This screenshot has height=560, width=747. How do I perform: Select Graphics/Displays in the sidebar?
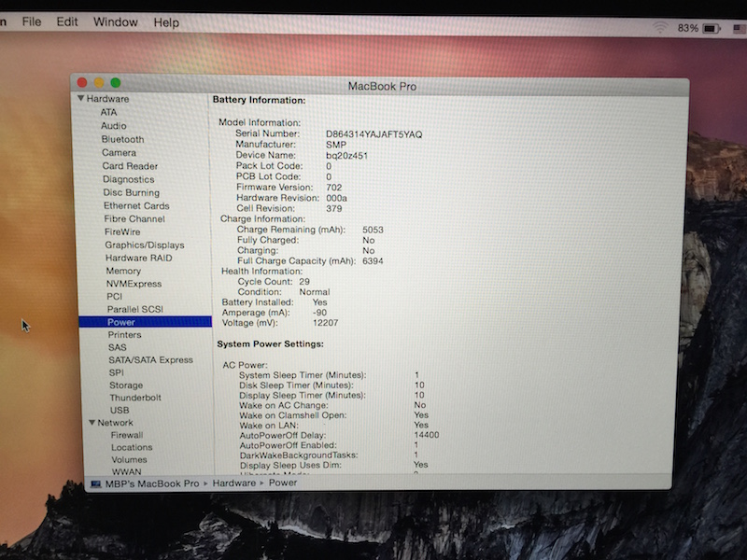click(145, 245)
